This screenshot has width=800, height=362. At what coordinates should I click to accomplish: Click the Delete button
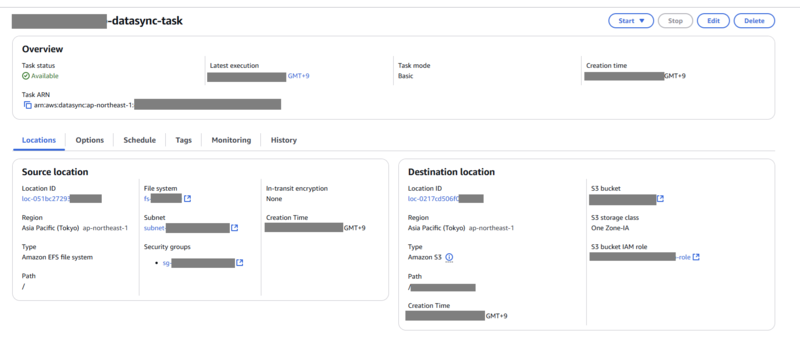pyautogui.click(x=754, y=21)
